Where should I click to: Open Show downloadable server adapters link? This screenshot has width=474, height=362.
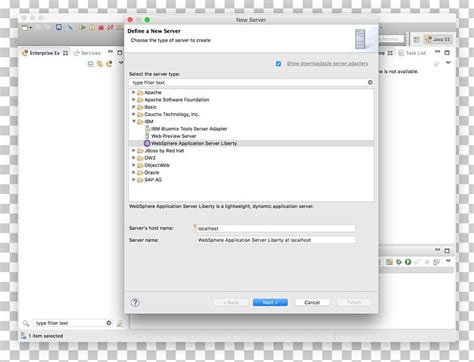coord(327,63)
